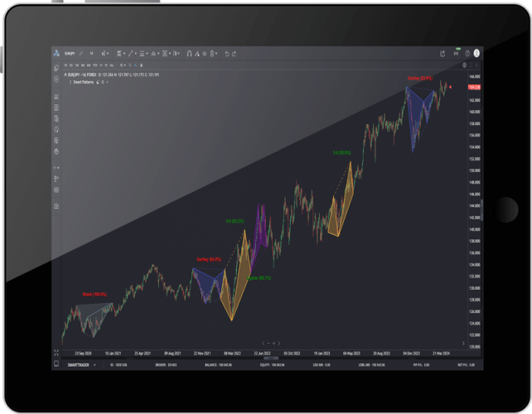The height and width of the screenshot is (414, 532).
Task: Select the 1M range preset
Action: (x=77, y=65)
